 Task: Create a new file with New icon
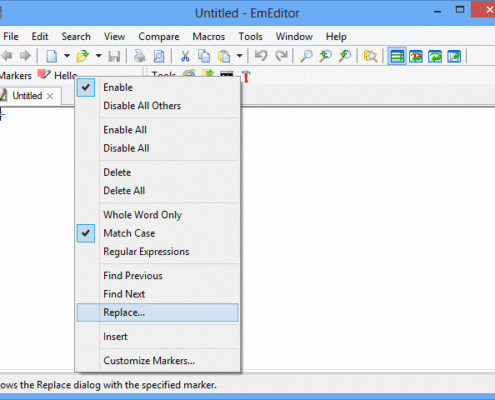pyautogui.click(x=51, y=56)
